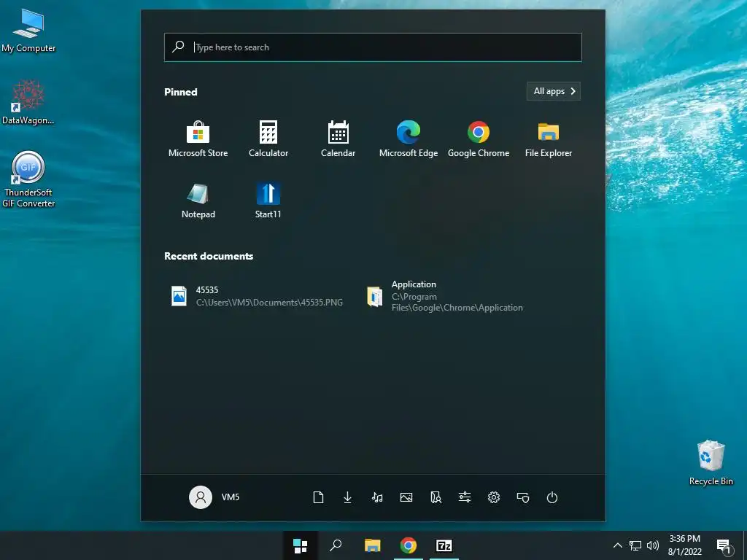Launch Microsoft Edge from pinned apps
The width and height of the screenshot is (747, 560).
click(409, 139)
